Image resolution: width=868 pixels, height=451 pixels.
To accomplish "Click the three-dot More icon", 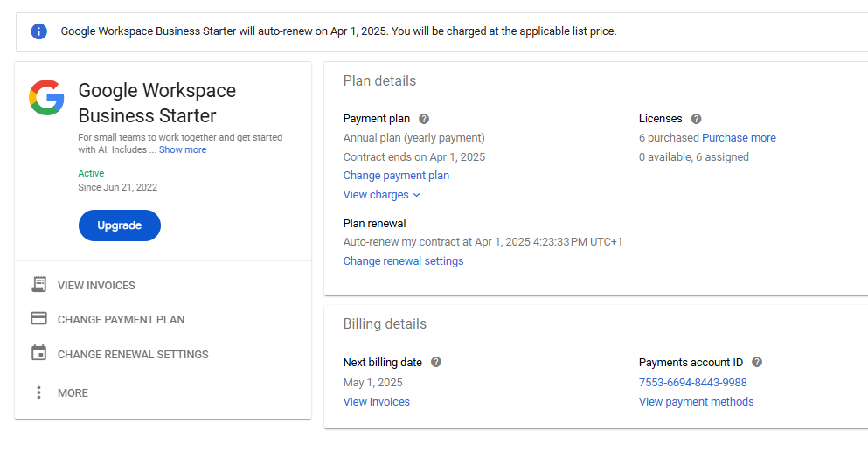I will 38,392.
